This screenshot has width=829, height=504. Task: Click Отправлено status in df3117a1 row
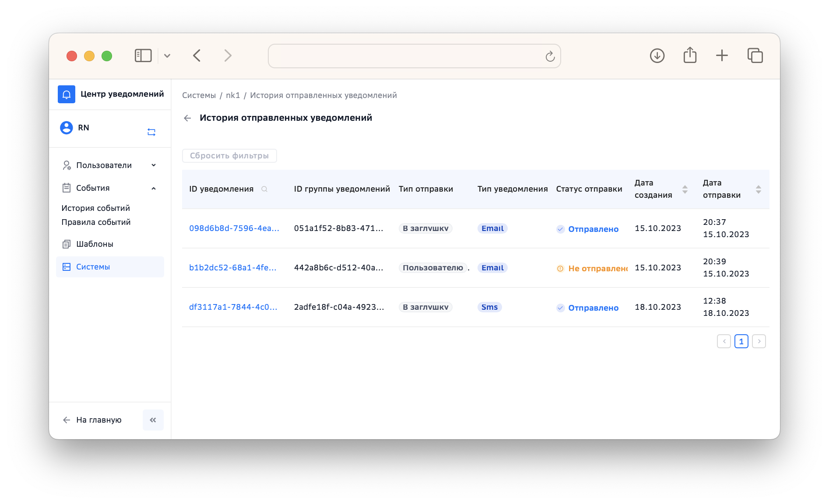point(587,308)
